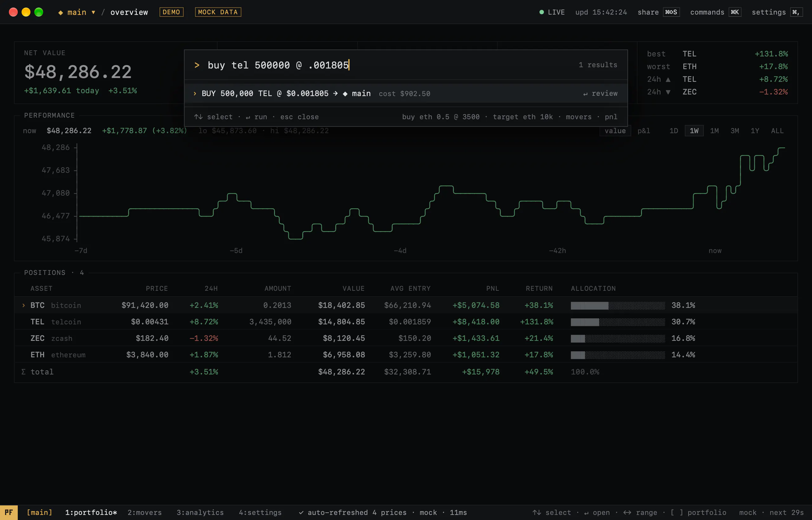Select the ETH ethereum row
812x520 pixels.
point(405,355)
